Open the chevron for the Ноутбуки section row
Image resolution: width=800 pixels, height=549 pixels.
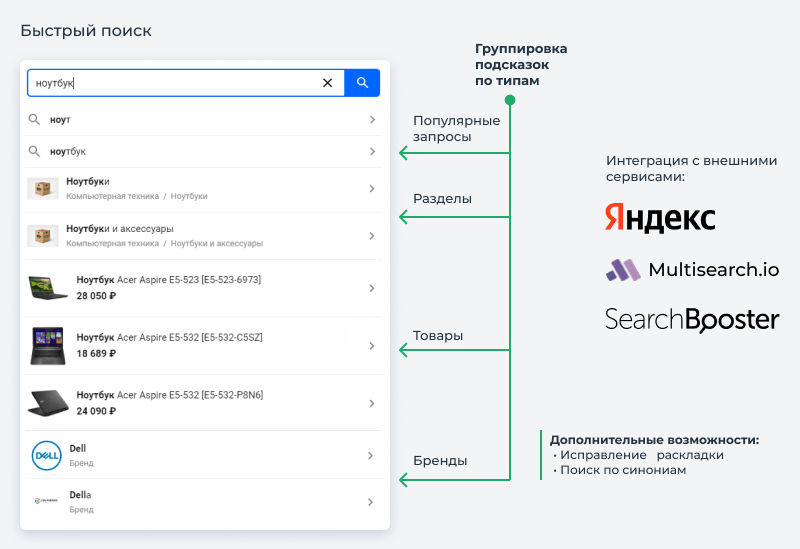point(372,189)
